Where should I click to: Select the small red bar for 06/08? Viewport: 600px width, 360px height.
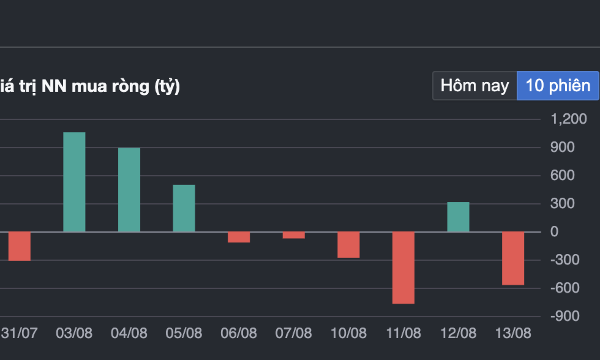(x=239, y=237)
